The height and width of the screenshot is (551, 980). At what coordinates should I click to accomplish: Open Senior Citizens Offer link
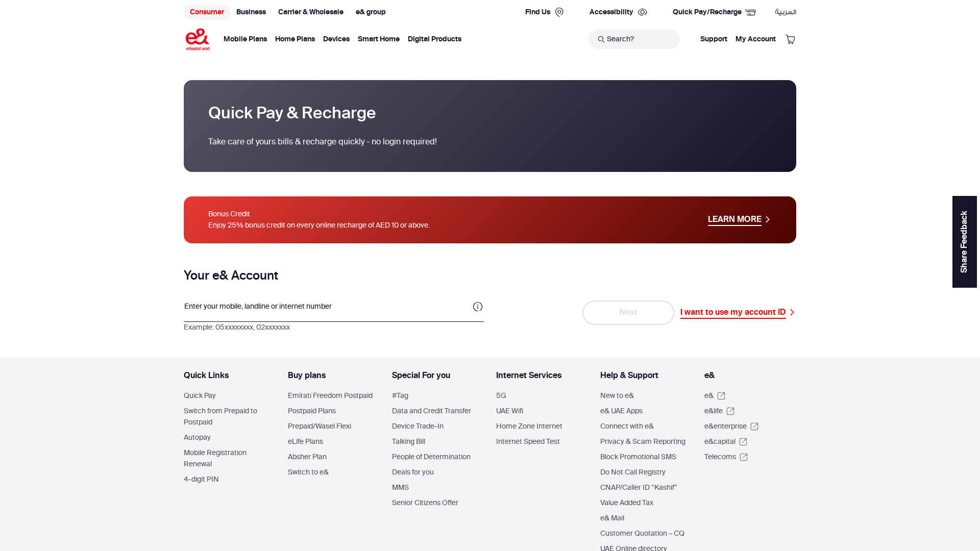[x=425, y=503]
